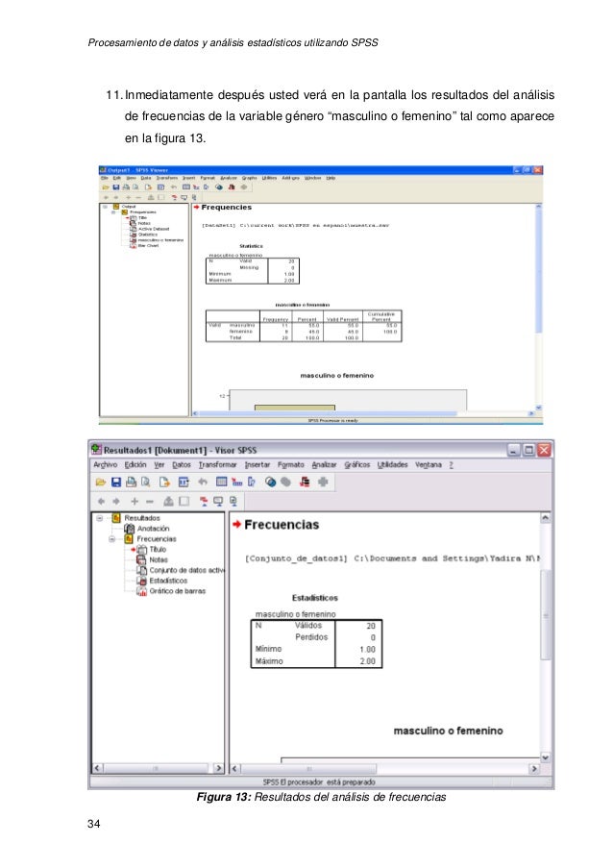Select Active Dataset in SPSS Viewer outline
The image size is (613, 868).
(x=154, y=229)
